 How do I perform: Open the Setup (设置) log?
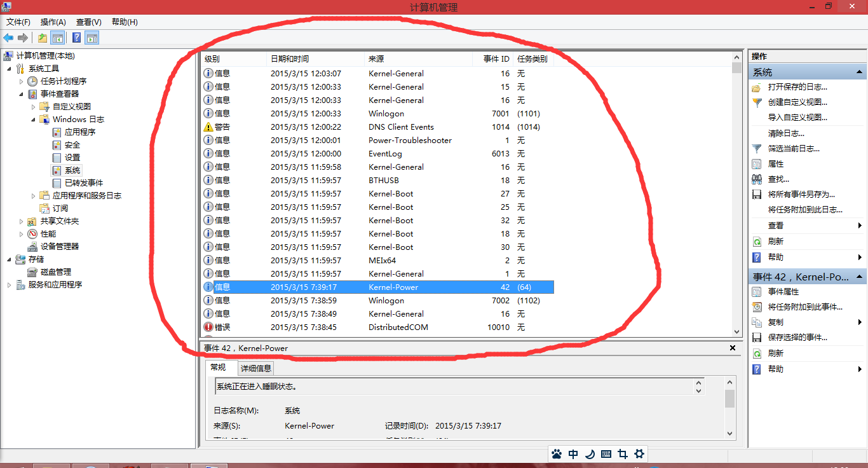tap(72, 157)
